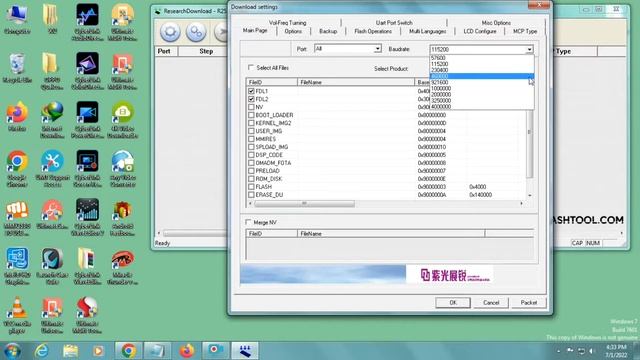Choose the highlighted baudrate list entry

click(482, 76)
